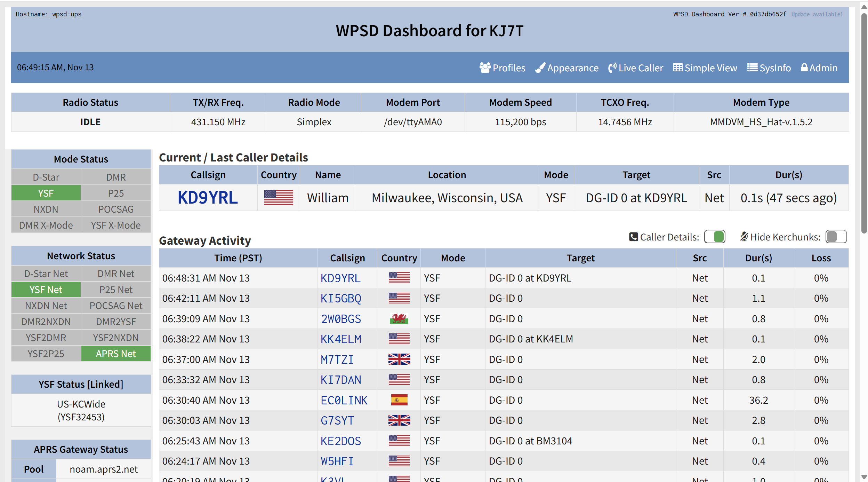Click the Simple View table icon
Viewport: 868px width, 482px height.
[677, 68]
